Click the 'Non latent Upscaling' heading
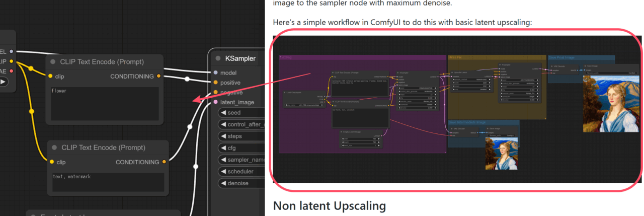The height and width of the screenshot is (216, 644). pos(329,205)
